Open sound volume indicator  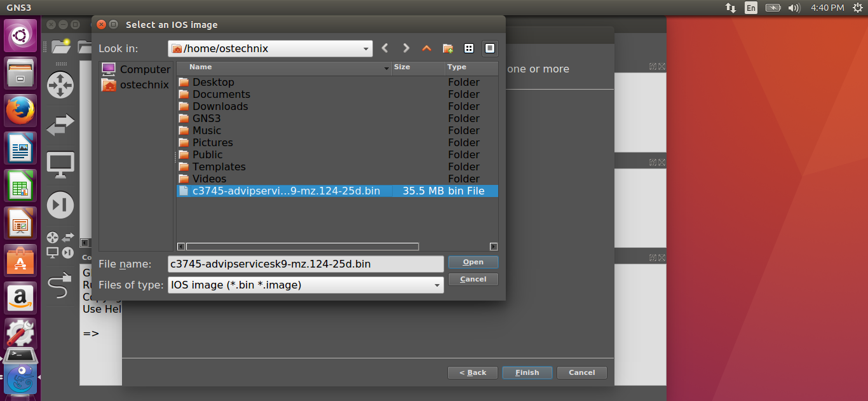coord(794,8)
